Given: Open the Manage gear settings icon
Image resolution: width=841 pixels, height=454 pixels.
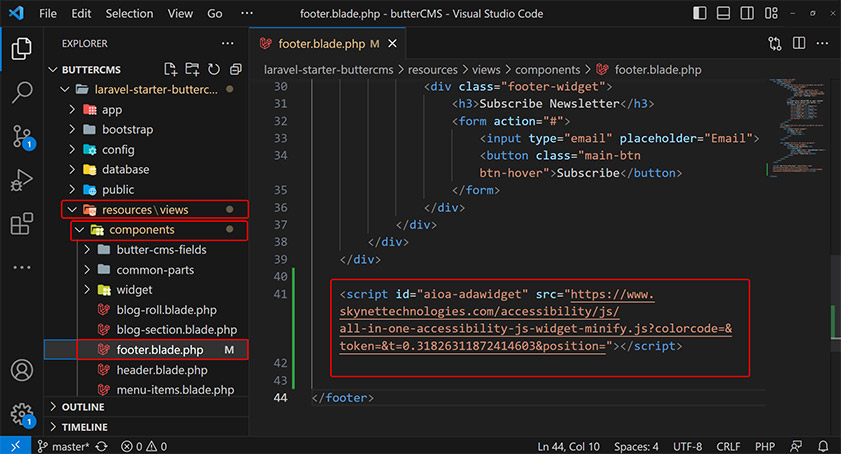Looking at the screenshot, I should click(22, 413).
